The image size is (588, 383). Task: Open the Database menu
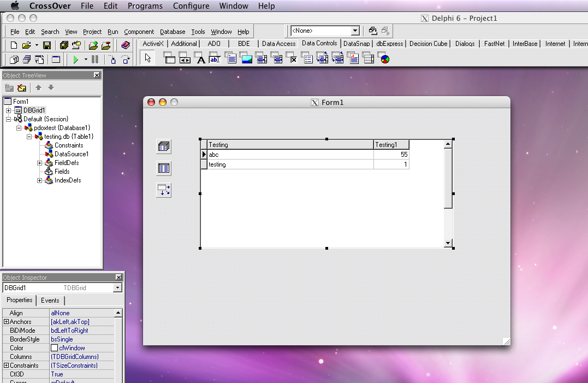pyautogui.click(x=173, y=32)
